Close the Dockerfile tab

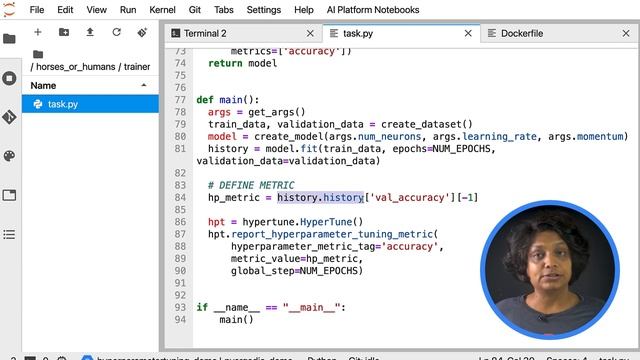(626, 33)
